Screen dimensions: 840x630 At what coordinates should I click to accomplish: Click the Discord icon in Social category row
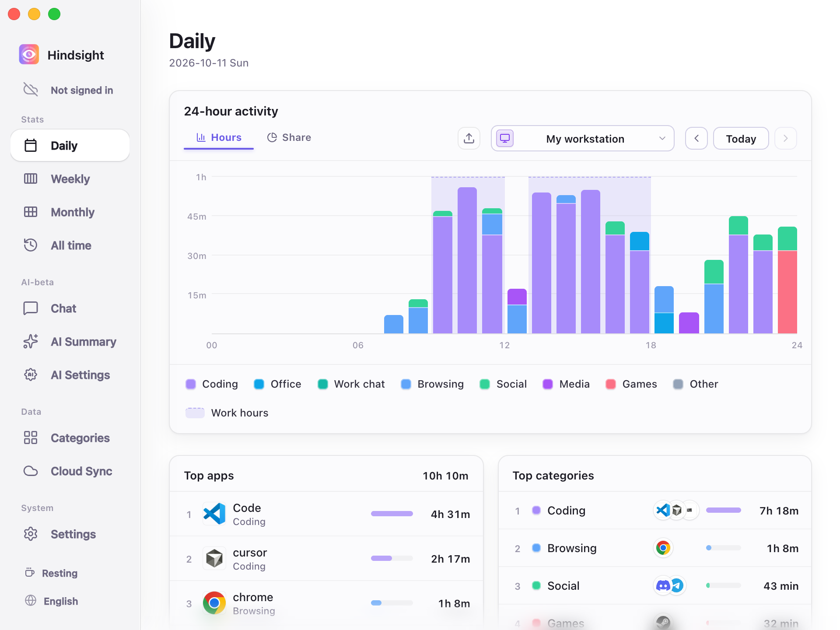coord(662,585)
